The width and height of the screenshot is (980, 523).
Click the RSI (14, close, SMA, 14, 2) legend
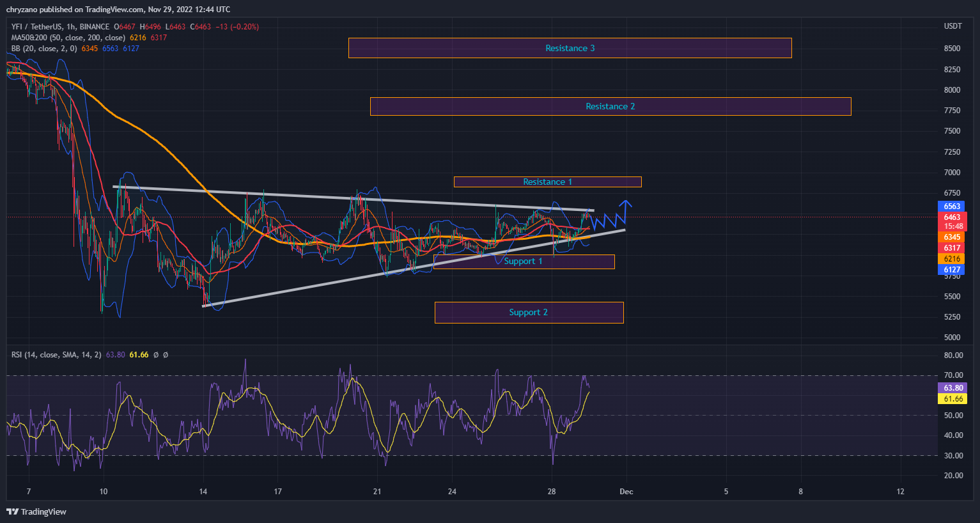(58, 354)
